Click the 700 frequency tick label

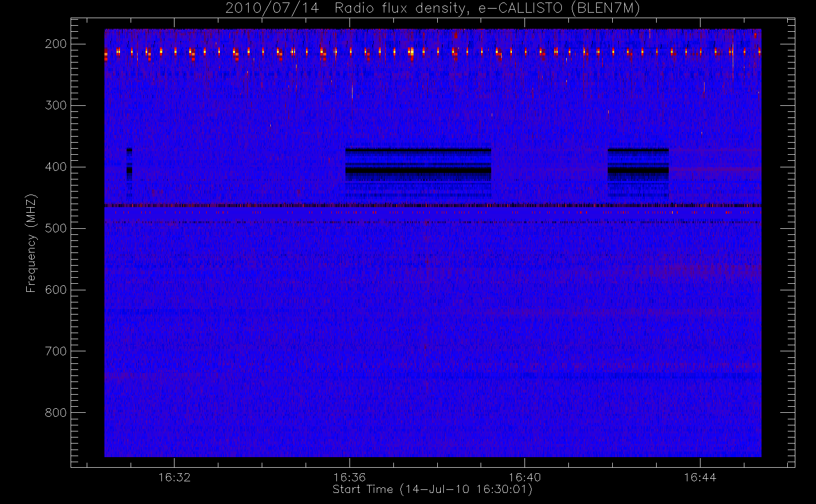click(x=56, y=351)
